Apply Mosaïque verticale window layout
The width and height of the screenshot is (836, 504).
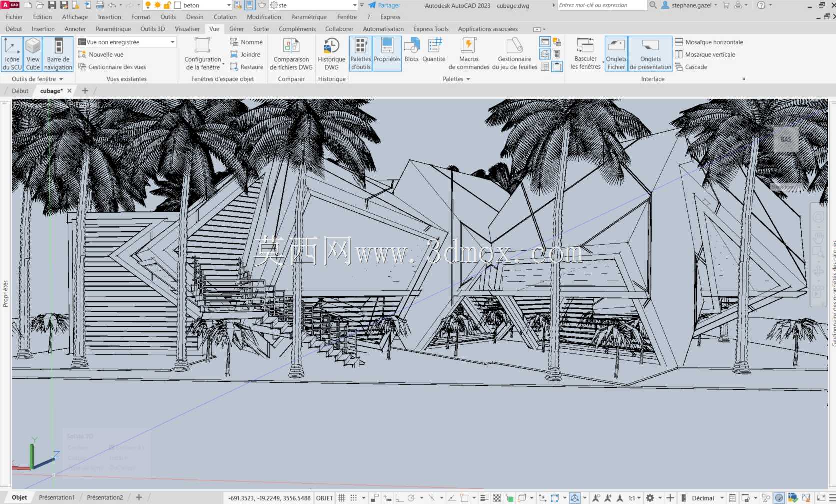tap(705, 54)
